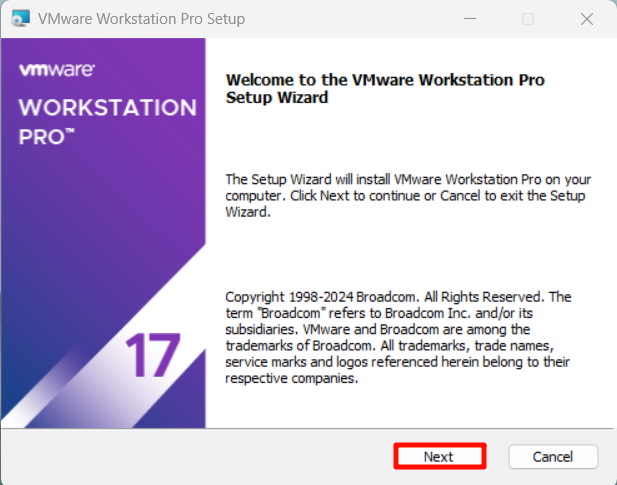Minimize the setup wizard window
617x485 pixels.
tap(470, 19)
